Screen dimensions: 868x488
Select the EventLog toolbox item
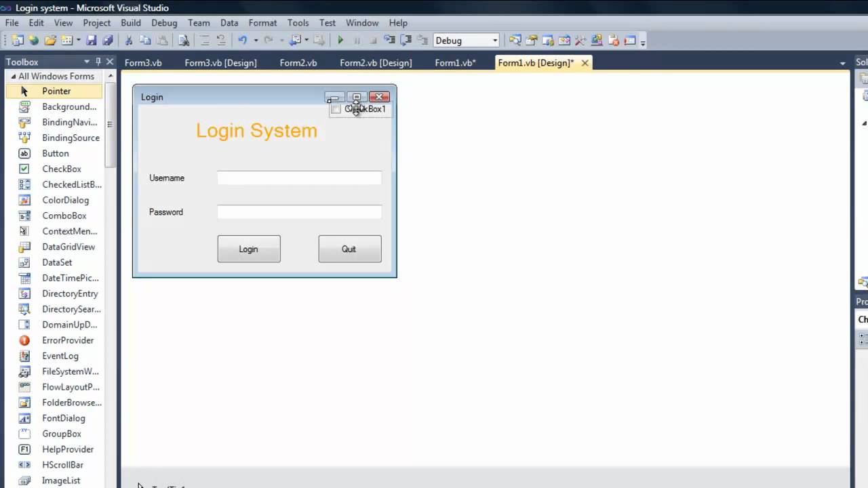pos(54,356)
